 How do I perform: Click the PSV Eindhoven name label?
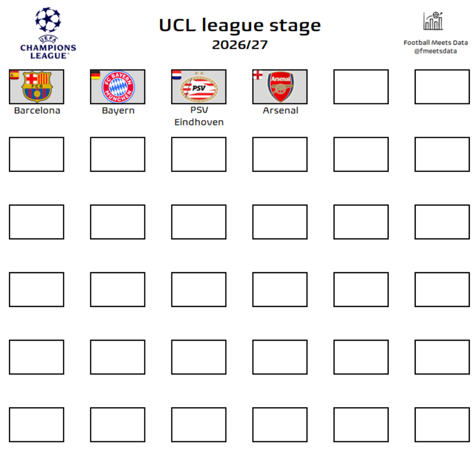tap(199, 116)
